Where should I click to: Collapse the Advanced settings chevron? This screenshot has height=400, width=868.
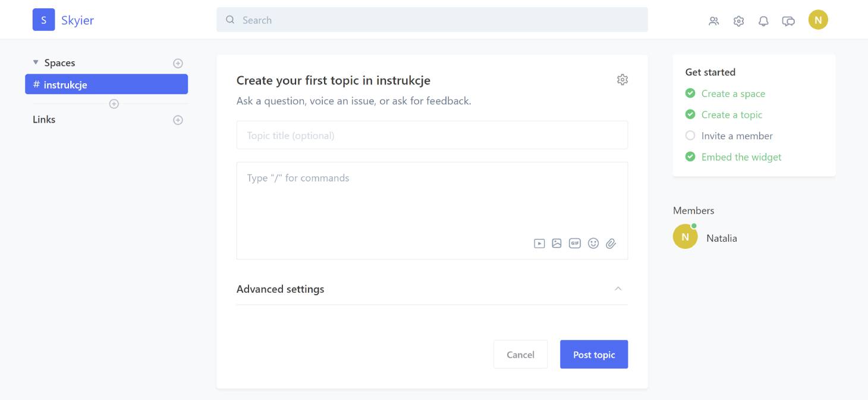point(618,289)
